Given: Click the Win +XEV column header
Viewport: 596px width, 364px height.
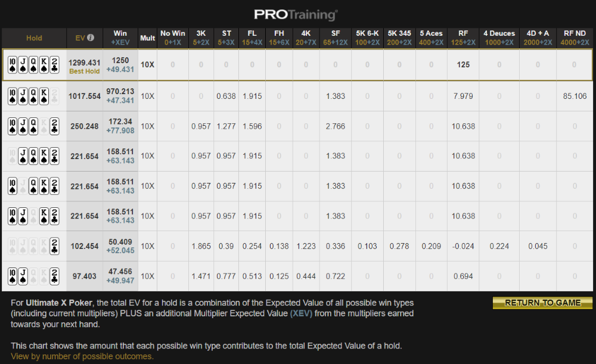Looking at the screenshot, I should click(120, 38).
